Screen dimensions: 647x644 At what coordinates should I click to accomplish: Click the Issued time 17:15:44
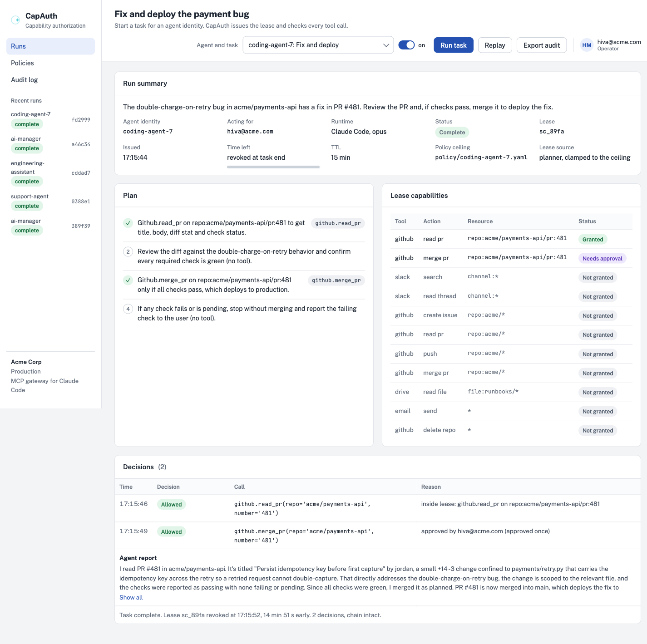click(x=135, y=157)
